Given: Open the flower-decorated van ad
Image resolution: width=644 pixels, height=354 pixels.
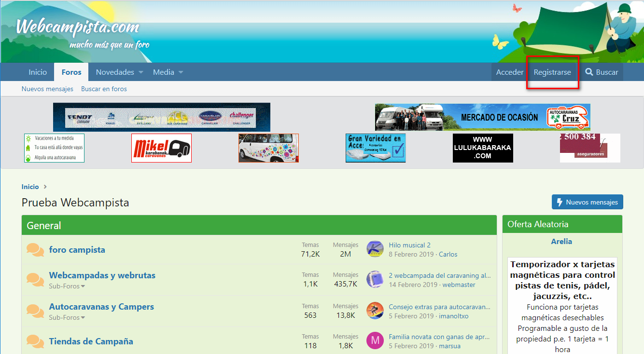Looking at the screenshot, I should (268, 148).
